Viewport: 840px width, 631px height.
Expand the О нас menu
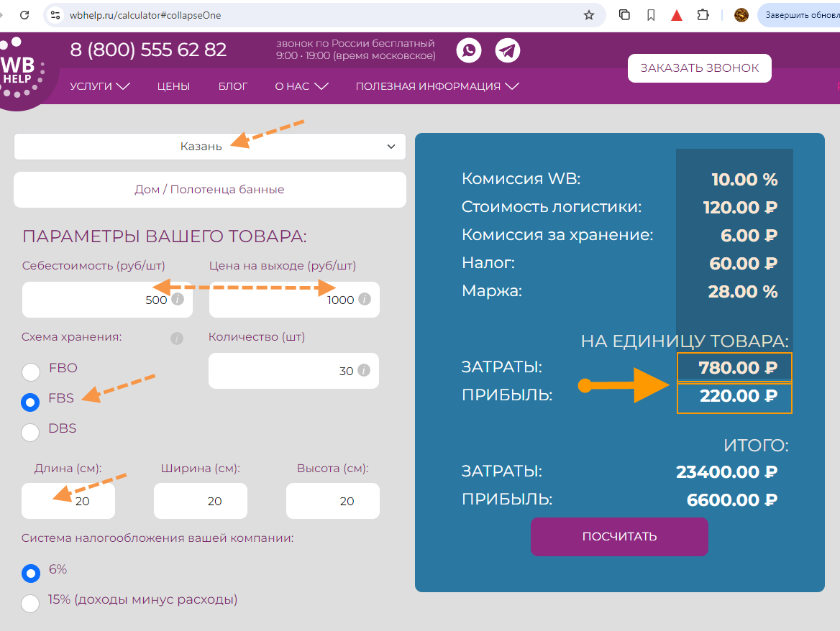click(x=301, y=86)
